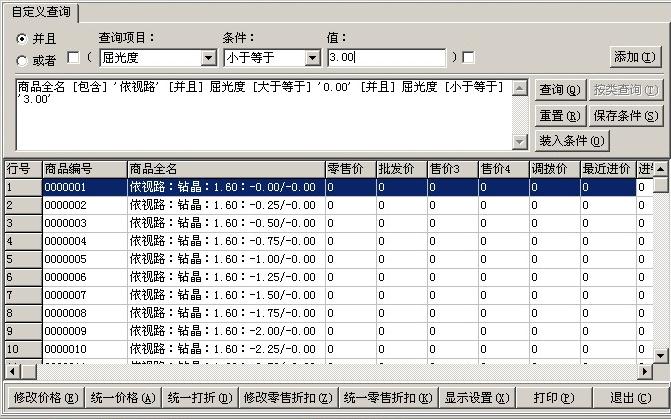
Task: Toggle the right parenthesis checkbox
Action: [469, 58]
